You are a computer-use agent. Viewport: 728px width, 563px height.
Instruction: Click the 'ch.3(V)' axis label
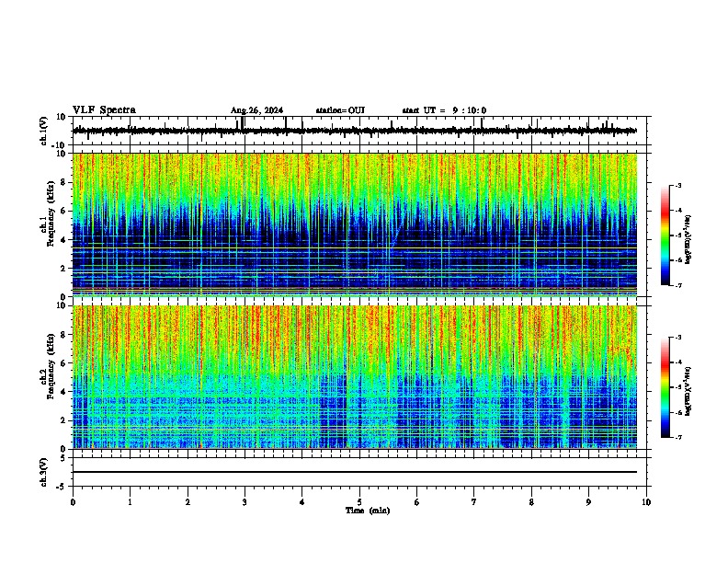[44, 472]
